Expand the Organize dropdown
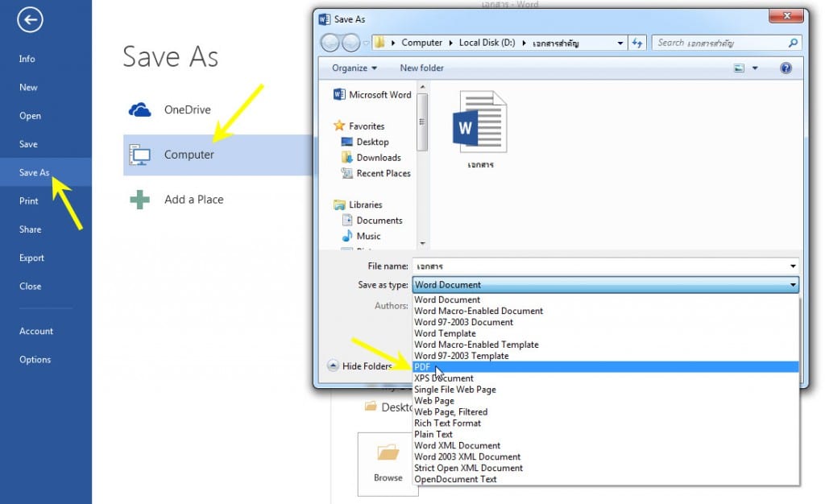 (x=354, y=68)
